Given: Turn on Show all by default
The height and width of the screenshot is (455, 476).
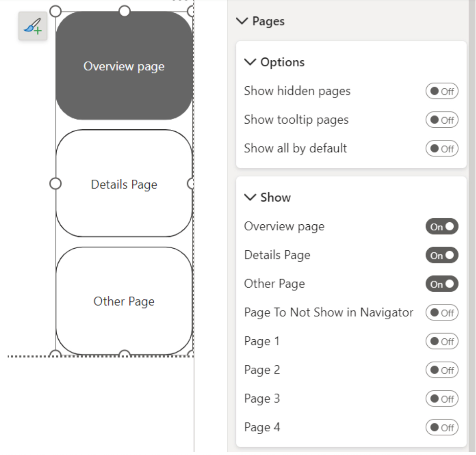Looking at the screenshot, I should click(442, 148).
